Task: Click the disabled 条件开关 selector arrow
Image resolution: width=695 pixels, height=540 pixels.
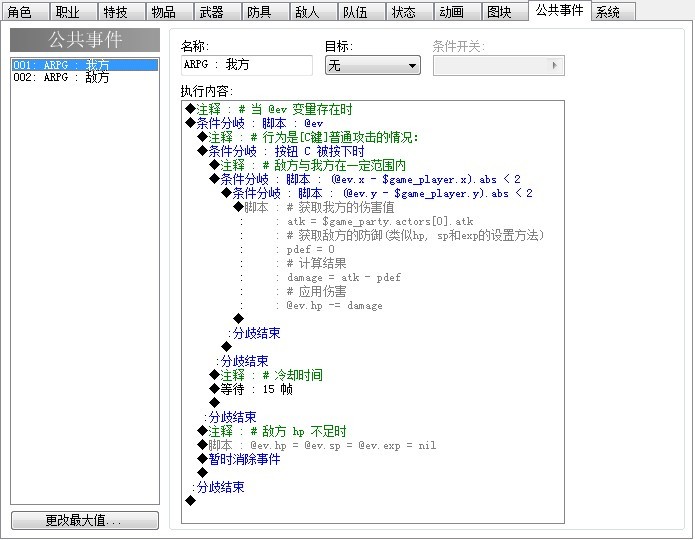Action: tap(554, 65)
